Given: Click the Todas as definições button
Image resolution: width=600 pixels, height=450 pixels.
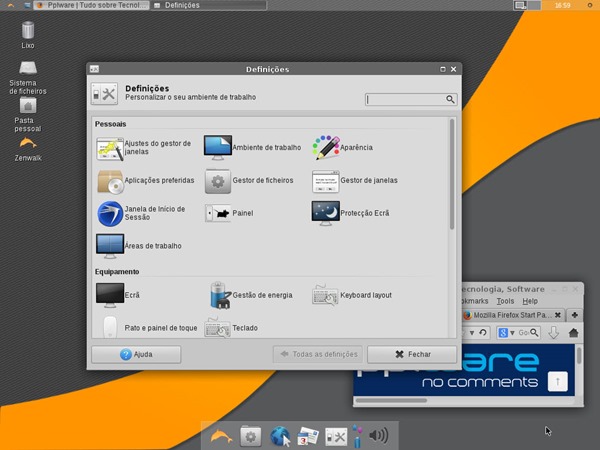Looking at the screenshot, I should [318, 354].
